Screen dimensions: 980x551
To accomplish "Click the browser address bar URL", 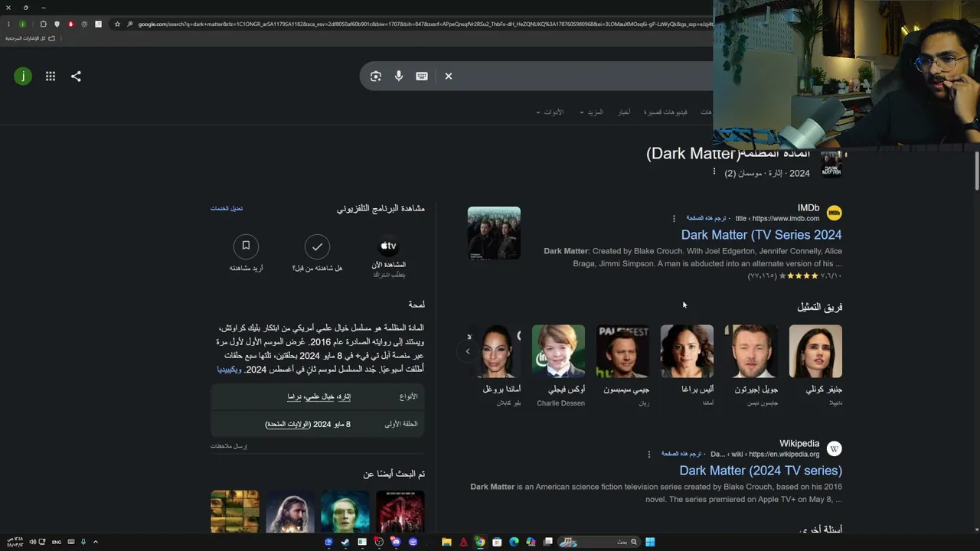I will [425, 24].
